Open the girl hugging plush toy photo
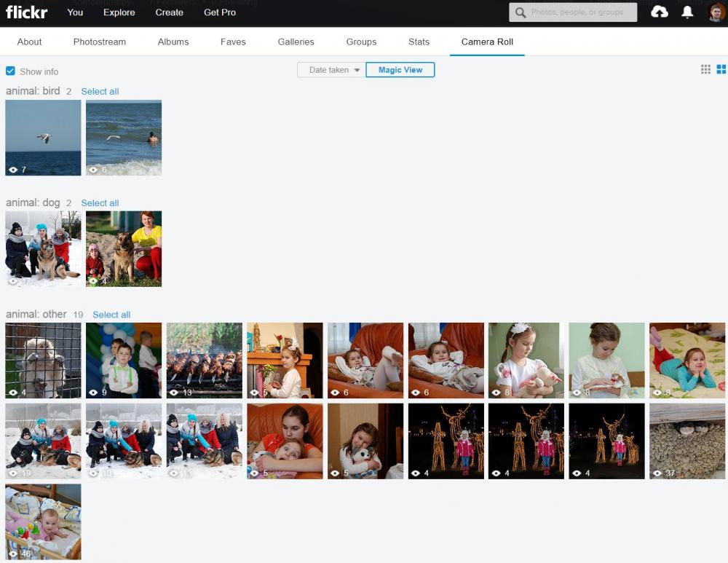Viewport: 728px width, 563px height. tap(365, 441)
